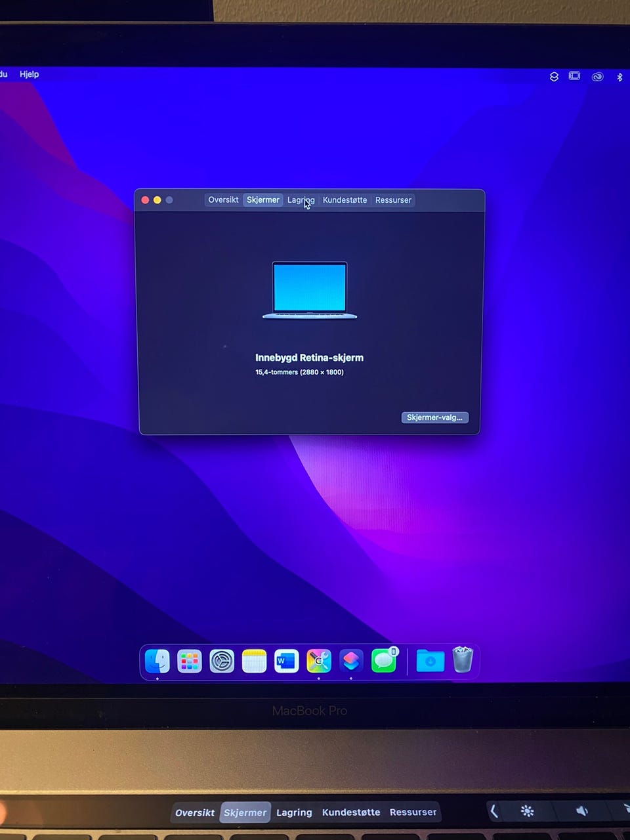Open Finder from the Dock
The height and width of the screenshot is (840, 630).
click(x=157, y=661)
